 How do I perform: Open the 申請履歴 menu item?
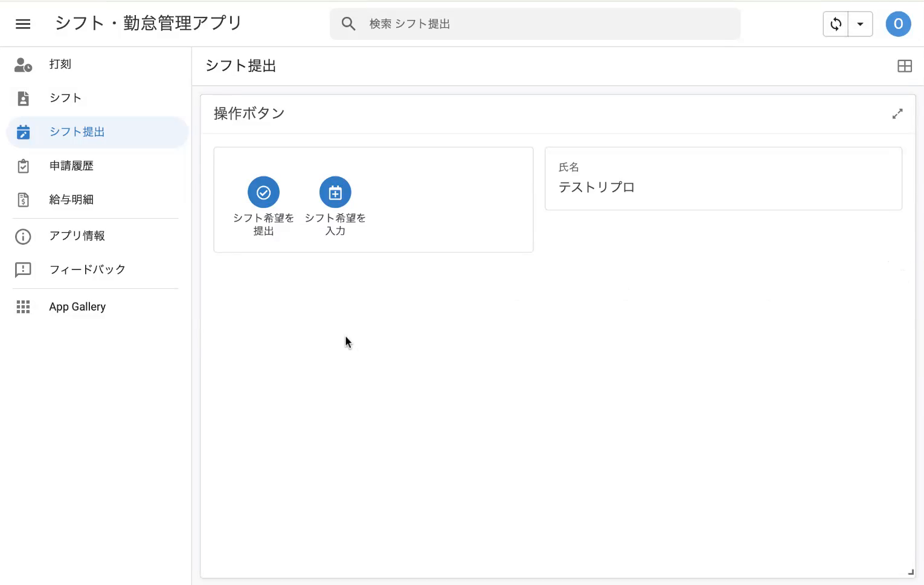pos(97,166)
